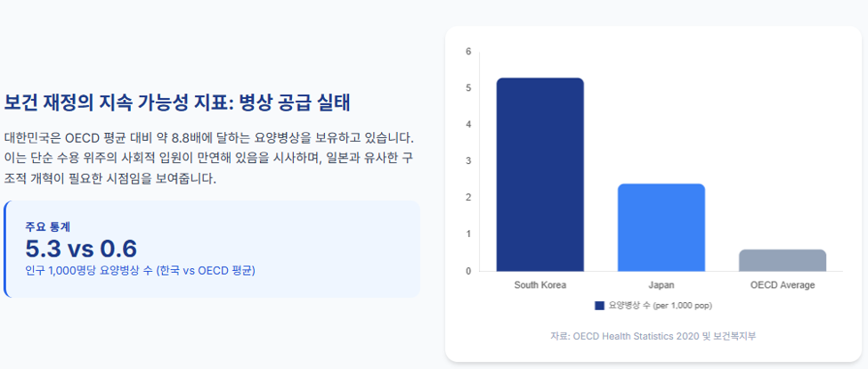
Task: Click the 인구 1,000명당 요양병상 수 caption
Action: 140,272
